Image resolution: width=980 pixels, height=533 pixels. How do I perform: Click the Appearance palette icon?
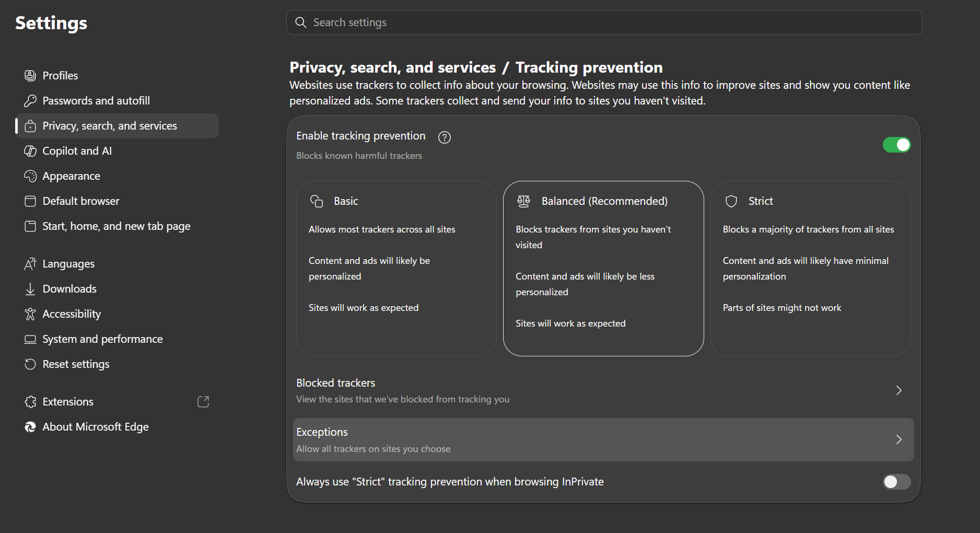30,176
